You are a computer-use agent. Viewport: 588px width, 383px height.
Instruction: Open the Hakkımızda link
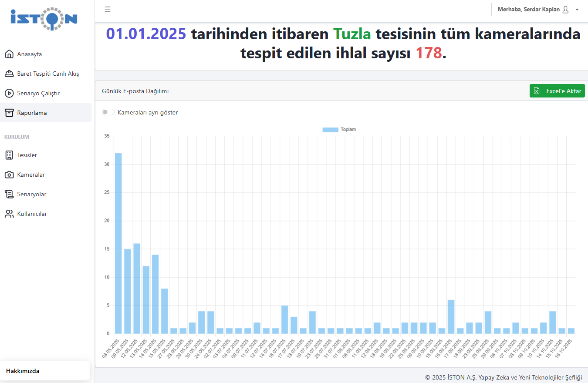tap(23, 371)
